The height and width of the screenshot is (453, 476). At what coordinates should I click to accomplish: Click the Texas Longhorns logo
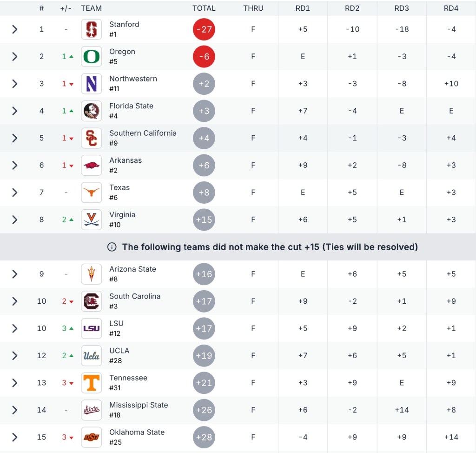pyautogui.click(x=91, y=193)
